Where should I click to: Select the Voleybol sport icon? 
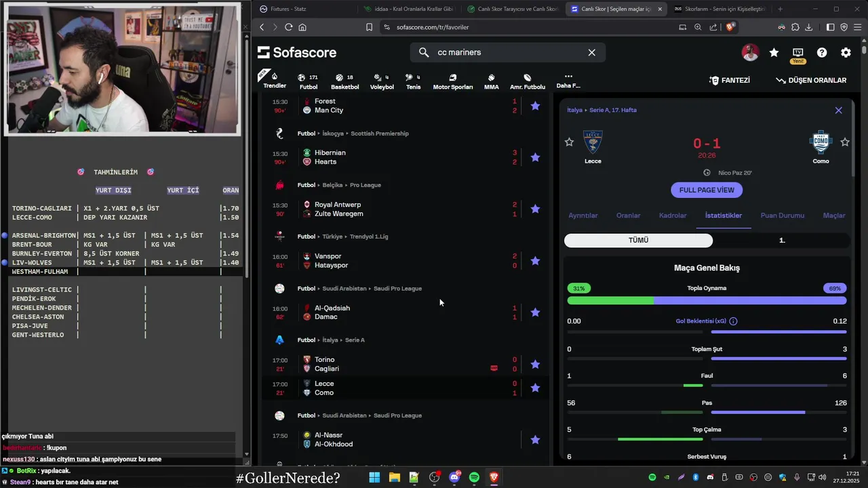(382, 81)
